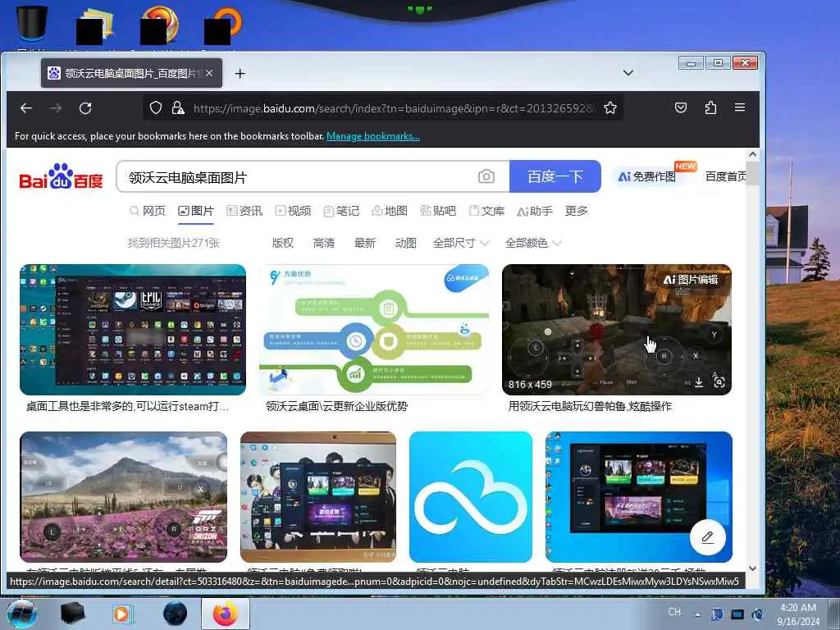Open the laptop photo with game screens thumbnail
Screen dimensions: 840x630
tap(318, 496)
